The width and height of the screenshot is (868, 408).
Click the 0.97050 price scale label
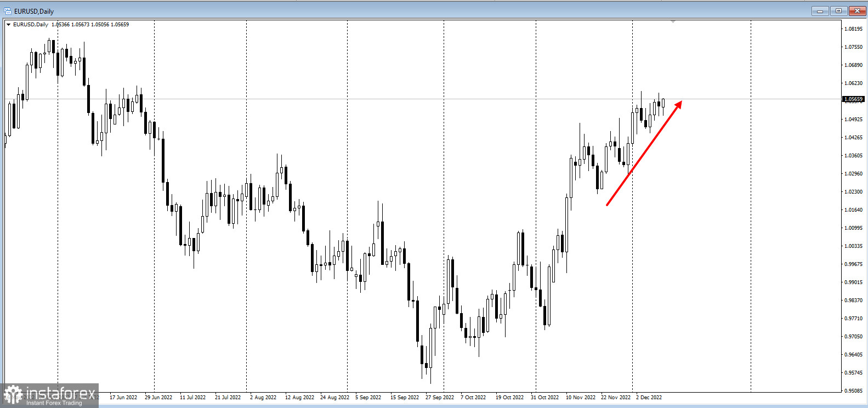853,337
